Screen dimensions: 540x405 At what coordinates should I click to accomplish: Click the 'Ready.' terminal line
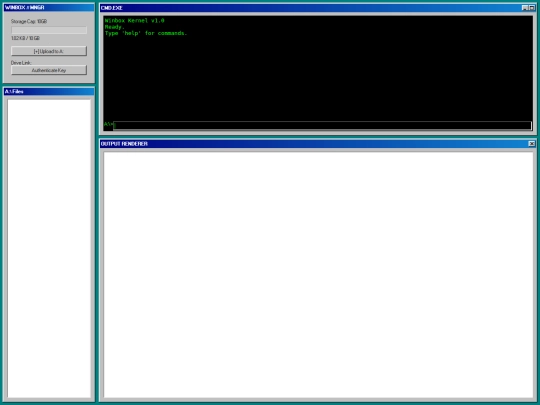115,27
